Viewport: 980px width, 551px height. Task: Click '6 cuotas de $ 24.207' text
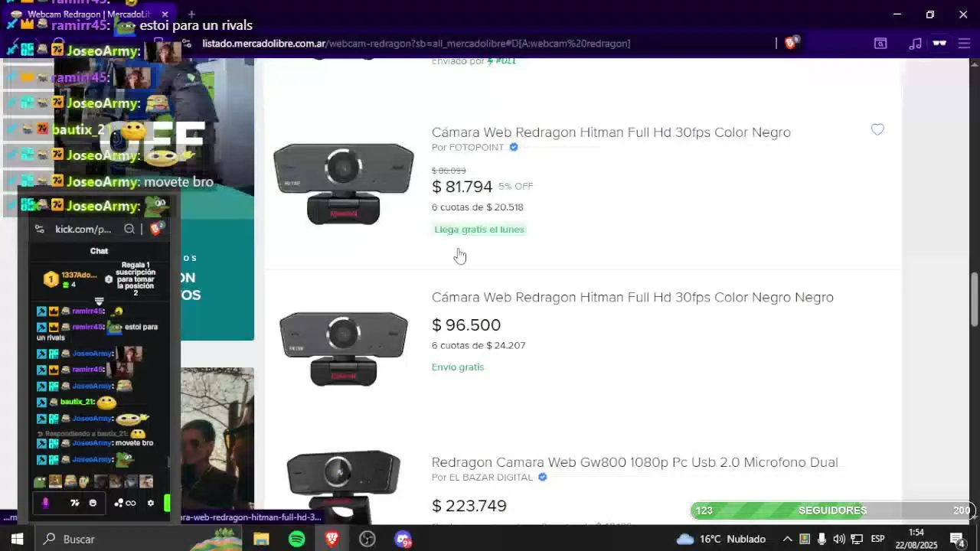[x=479, y=346]
